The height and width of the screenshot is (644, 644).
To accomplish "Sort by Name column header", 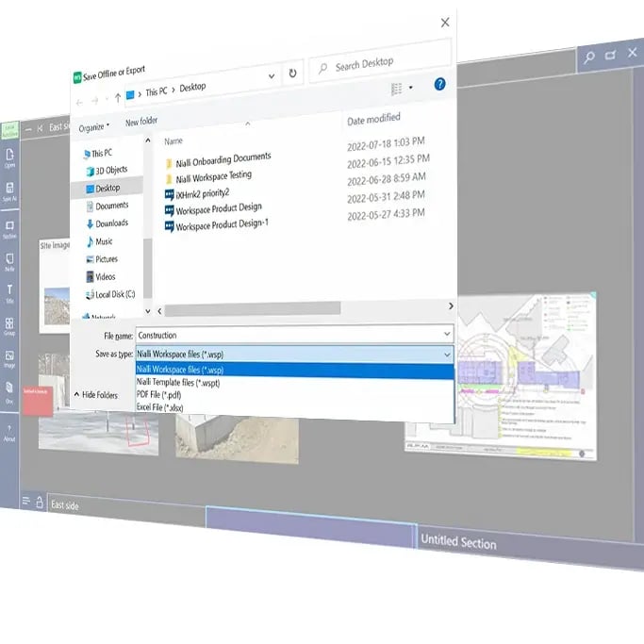I will click(173, 141).
